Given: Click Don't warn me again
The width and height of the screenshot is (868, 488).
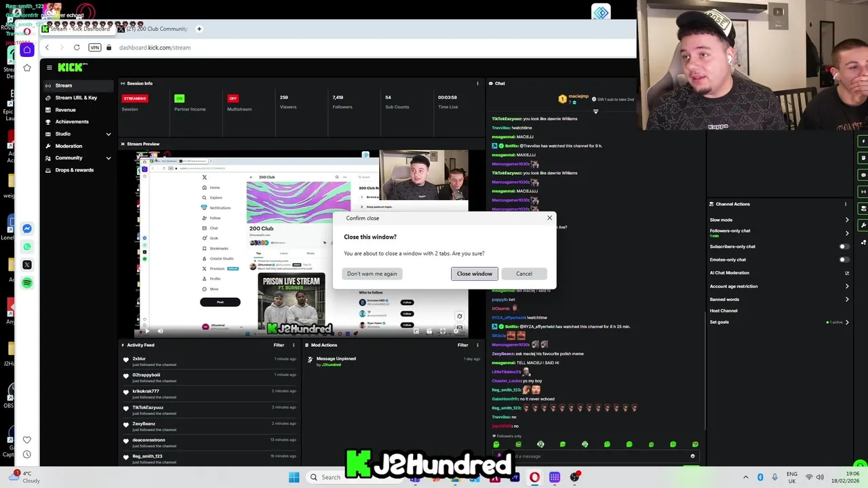Looking at the screenshot, I should point(372,274).
